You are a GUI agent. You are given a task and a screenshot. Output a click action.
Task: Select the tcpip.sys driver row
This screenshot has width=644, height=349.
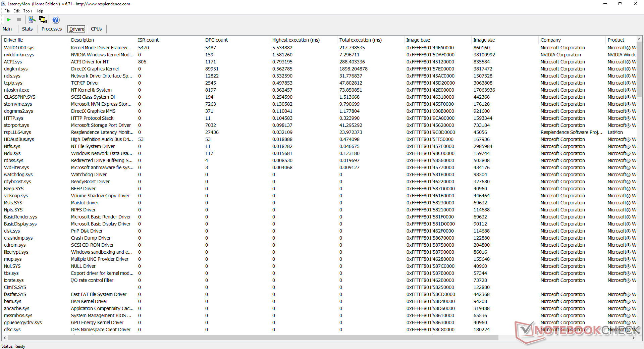(319, 83)
